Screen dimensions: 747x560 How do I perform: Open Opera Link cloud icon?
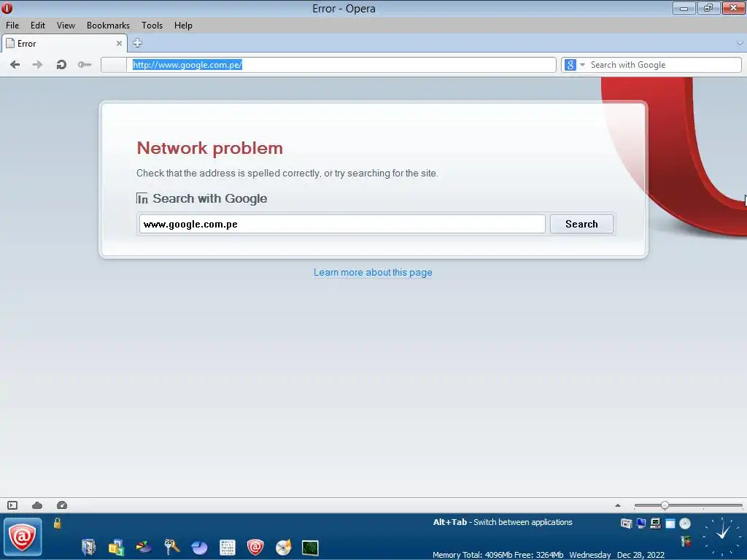click(37, 505)
